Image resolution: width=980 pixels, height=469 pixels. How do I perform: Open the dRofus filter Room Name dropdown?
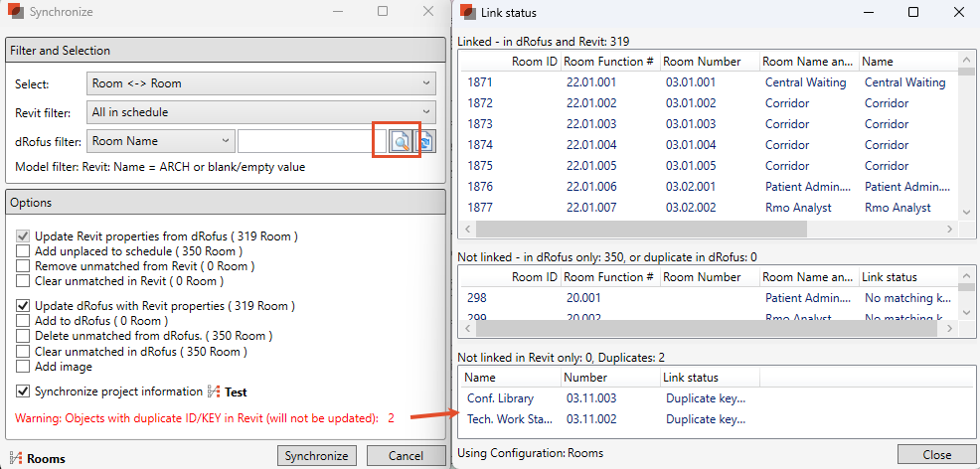161,141
